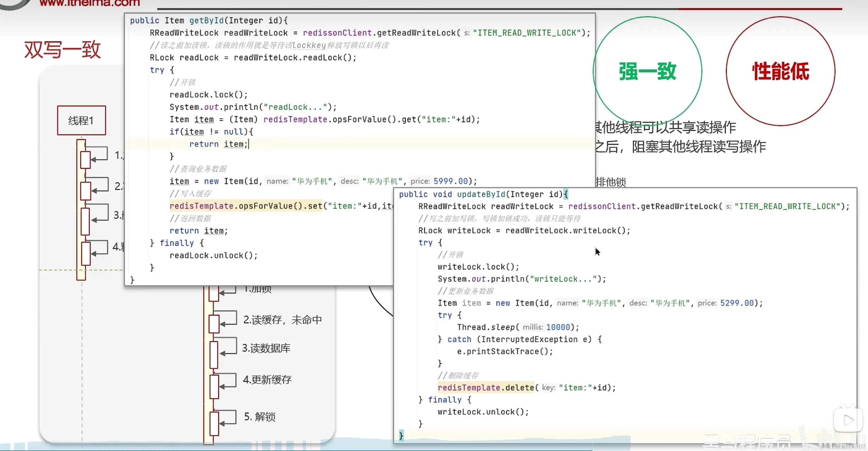The image size is (868, 451).
Task: Click the getById method name
Action: click(x=206, y=21)
